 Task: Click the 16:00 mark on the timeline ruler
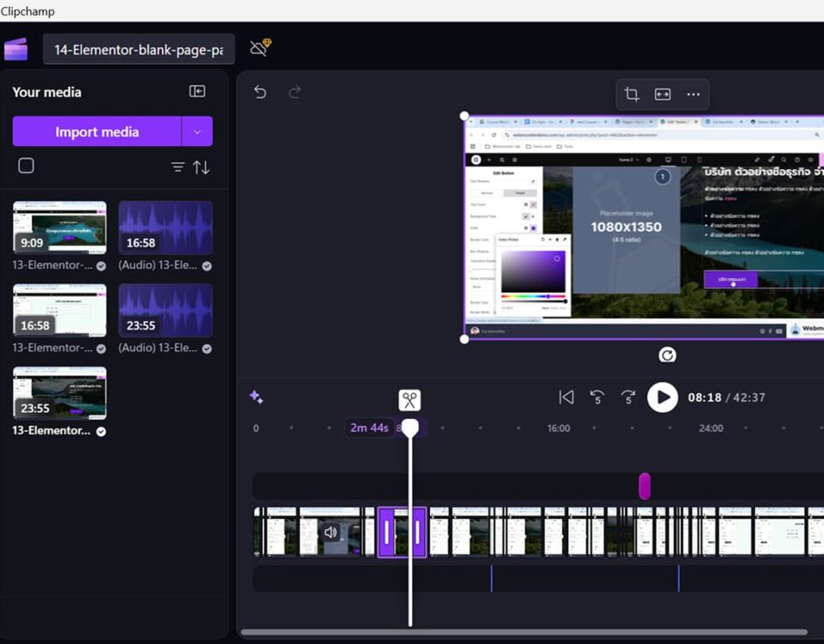click(x=558, y=428)
